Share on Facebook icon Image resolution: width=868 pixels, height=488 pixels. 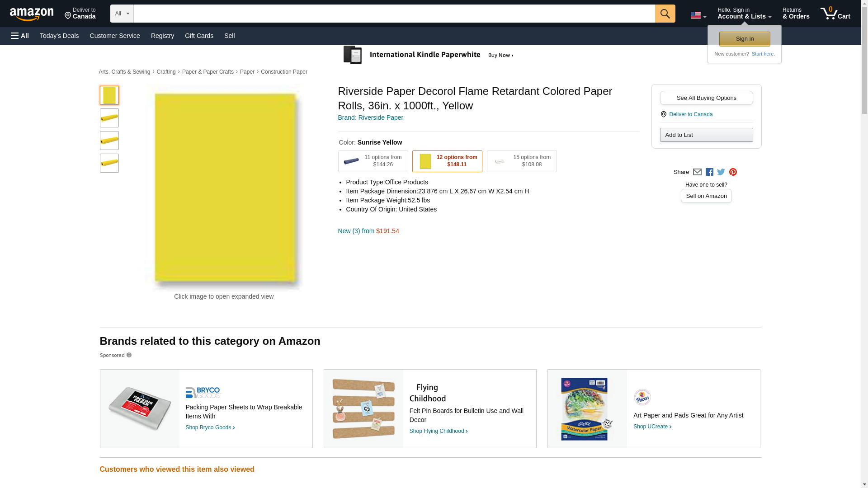709,172
